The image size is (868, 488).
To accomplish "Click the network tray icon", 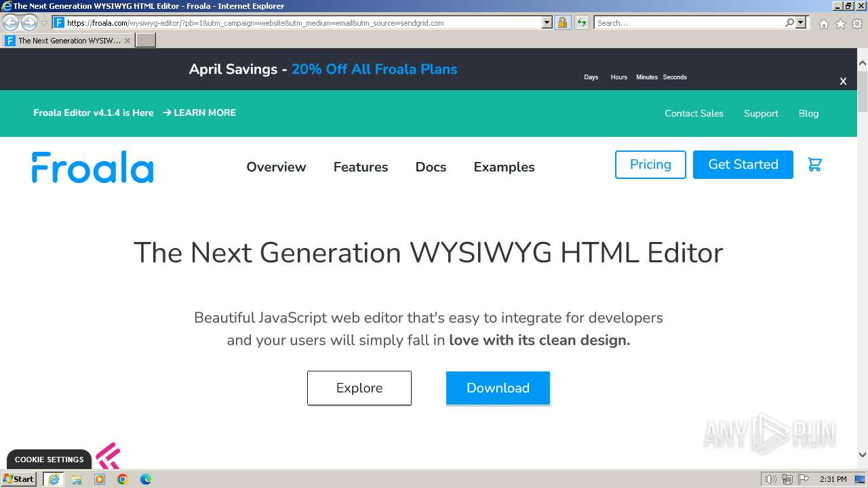I will pyautogui.click(x=787, y=479).
